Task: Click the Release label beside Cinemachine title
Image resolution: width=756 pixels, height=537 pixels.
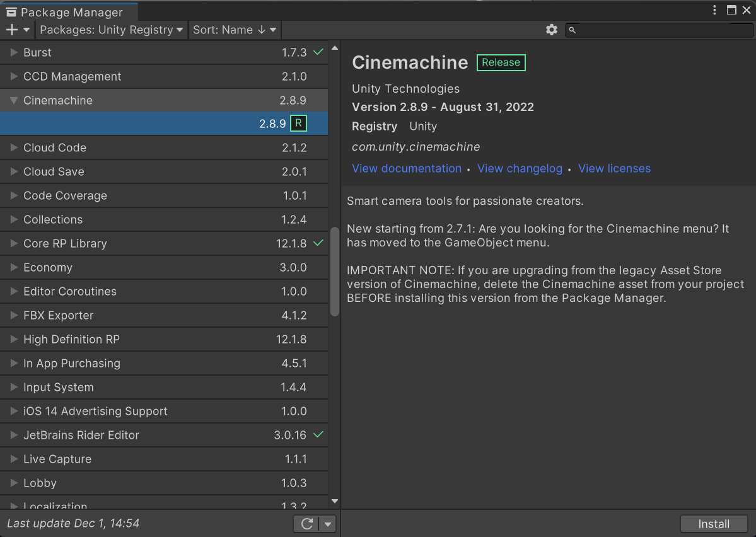Action: [501, 62]
